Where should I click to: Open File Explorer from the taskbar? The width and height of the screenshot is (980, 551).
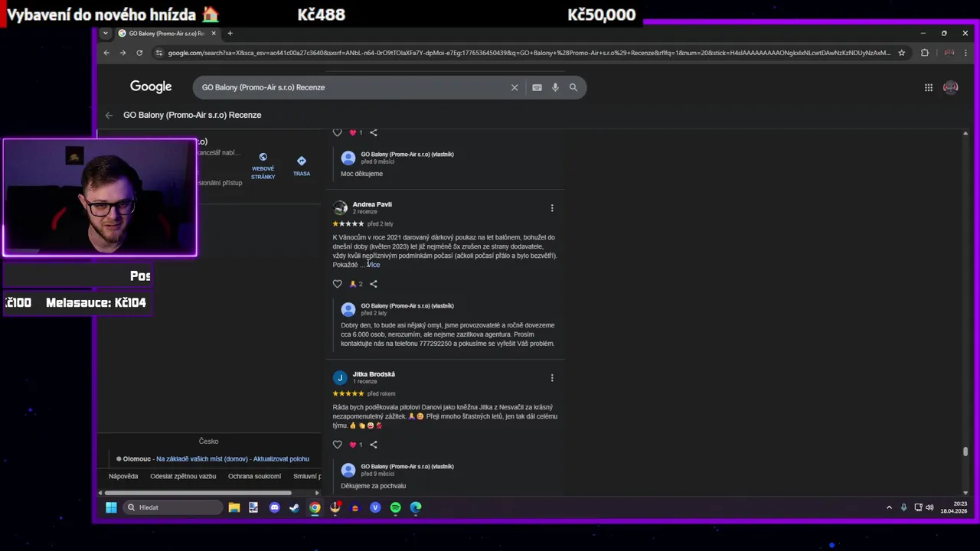pyautogui.click(x=234, y=507)
